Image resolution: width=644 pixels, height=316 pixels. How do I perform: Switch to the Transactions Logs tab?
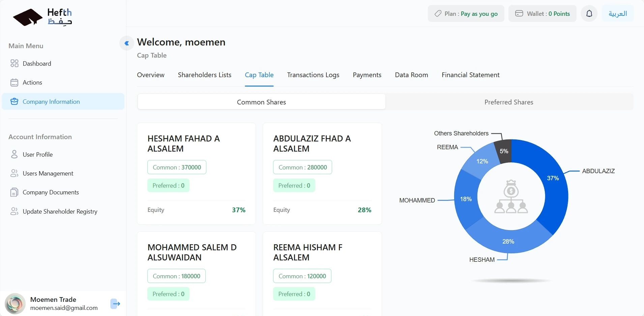[313, 75]
